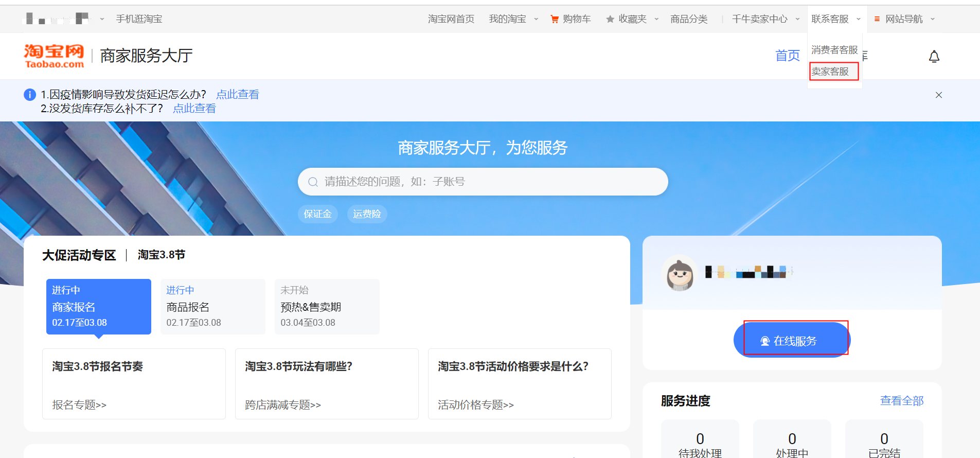This screenshot has height=458, width=980.
Task: Open the 网站导航 site navigation menu
Action: 903,20
